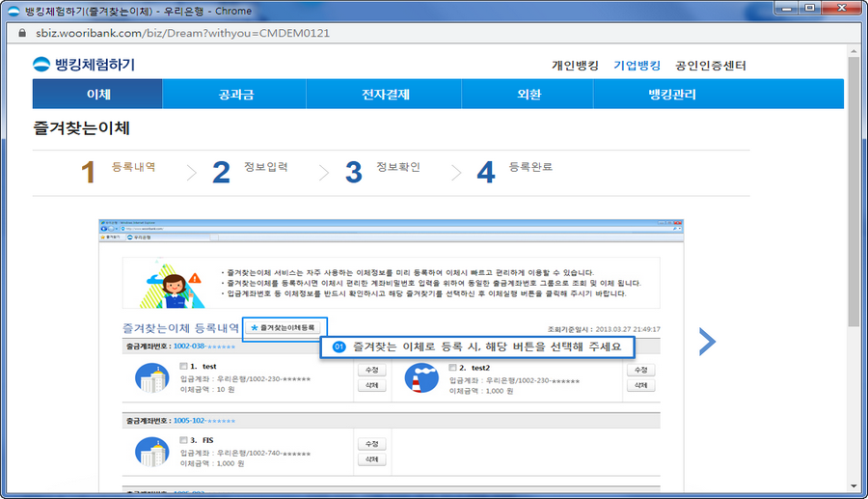Click the scrollbar down arrow
868x499 pixels.
[854, 486]
